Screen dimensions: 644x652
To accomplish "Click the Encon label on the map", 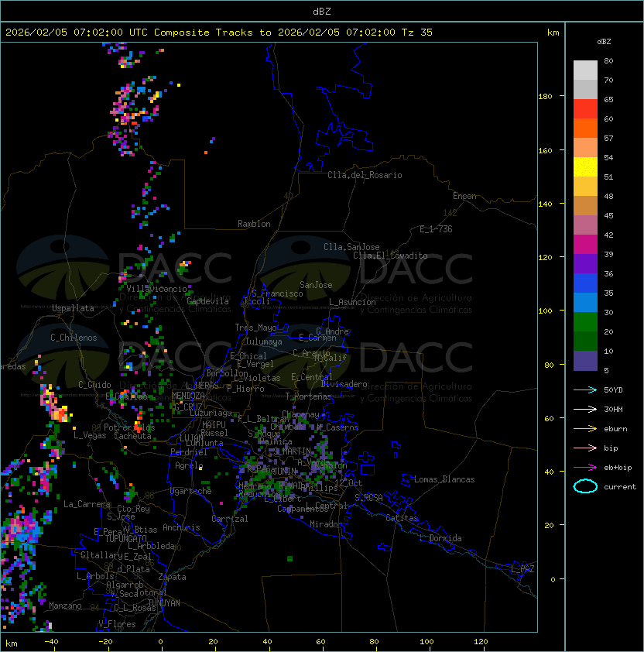I will pos(464,196).
